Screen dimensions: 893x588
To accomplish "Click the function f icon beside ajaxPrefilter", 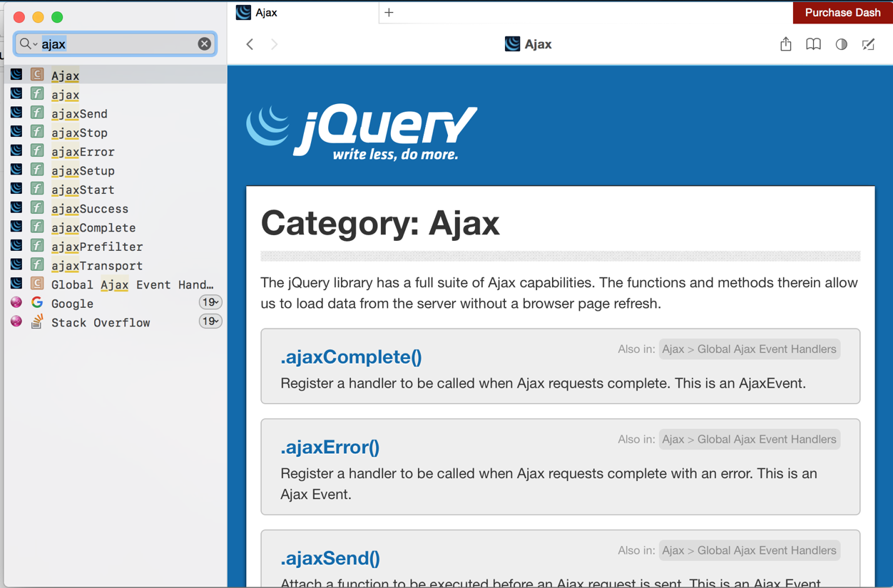I will [x=37, y=246].
